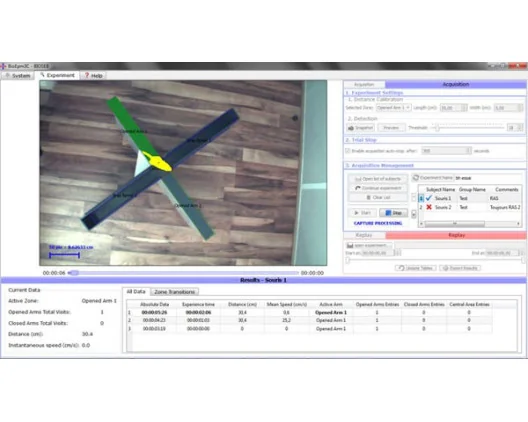The width and height of the screenshot is (528, 422).
Task: Open the Help menu
Action: pos(93,75)
